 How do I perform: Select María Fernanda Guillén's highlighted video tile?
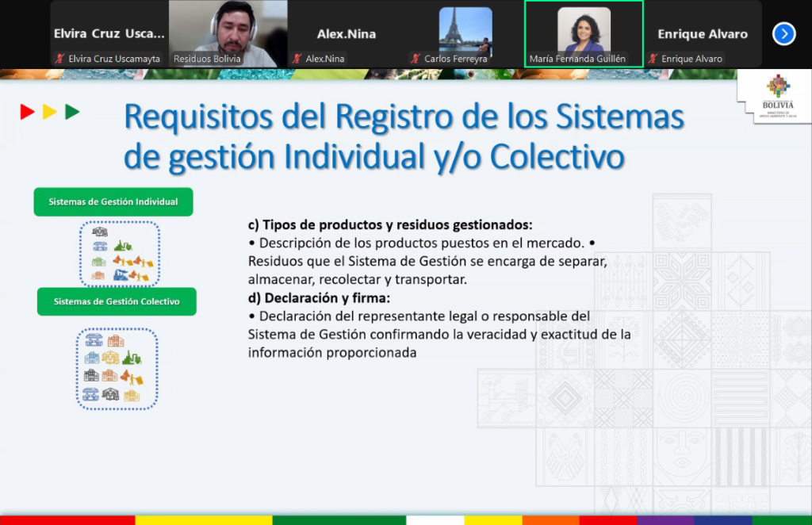[584, 33]
